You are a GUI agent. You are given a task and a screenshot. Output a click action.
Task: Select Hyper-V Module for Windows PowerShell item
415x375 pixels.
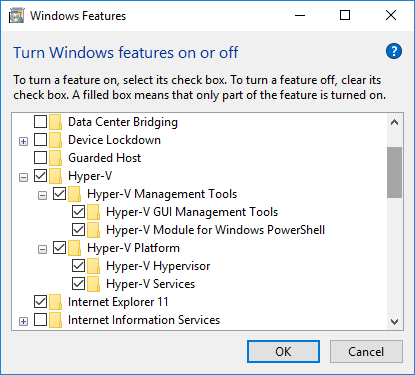pyautogui.click(x=215, y=230)
